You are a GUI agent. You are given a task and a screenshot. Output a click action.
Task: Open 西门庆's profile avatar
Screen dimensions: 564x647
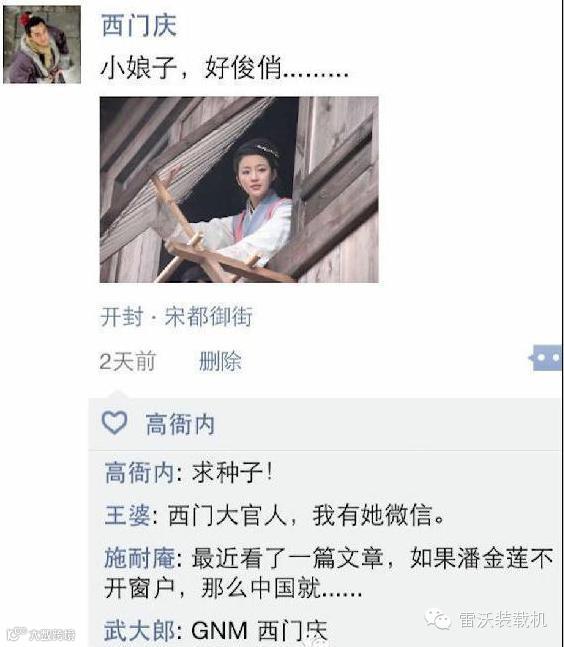[42, 45]
